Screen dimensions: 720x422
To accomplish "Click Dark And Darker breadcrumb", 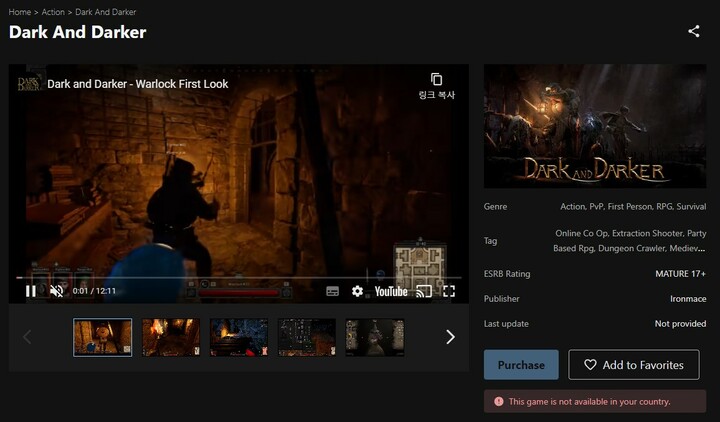I will 106,12.
